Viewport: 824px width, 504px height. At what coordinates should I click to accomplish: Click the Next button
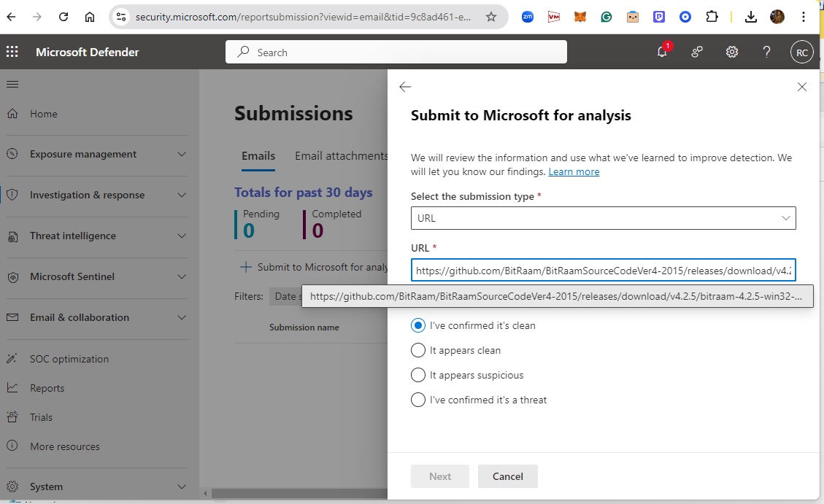[440, 476]
